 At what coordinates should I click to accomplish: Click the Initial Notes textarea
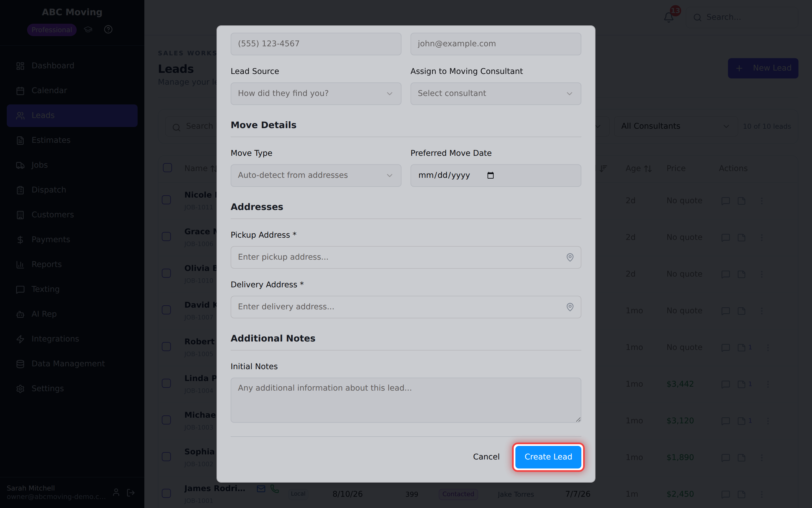(x=406, y=400)
